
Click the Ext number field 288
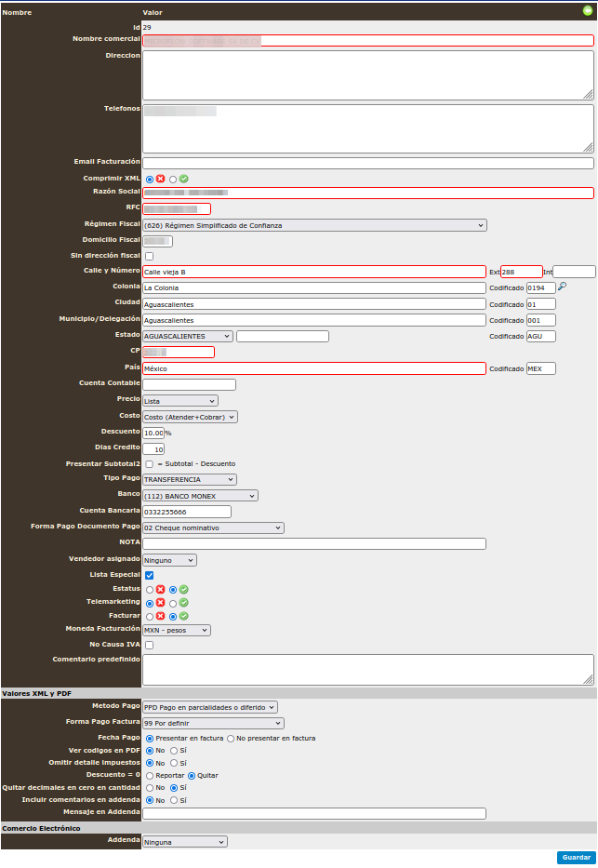pyautogui.click(x=522, y=272)
